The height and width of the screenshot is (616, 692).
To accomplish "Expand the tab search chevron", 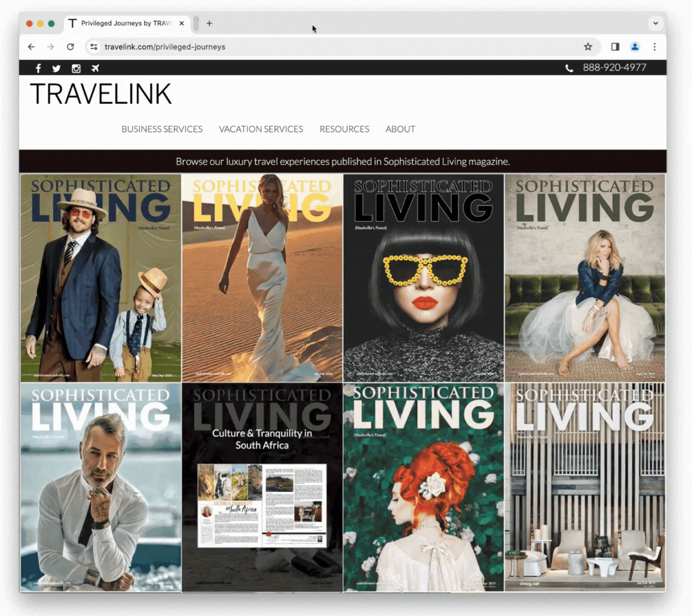I will point(655,23).
